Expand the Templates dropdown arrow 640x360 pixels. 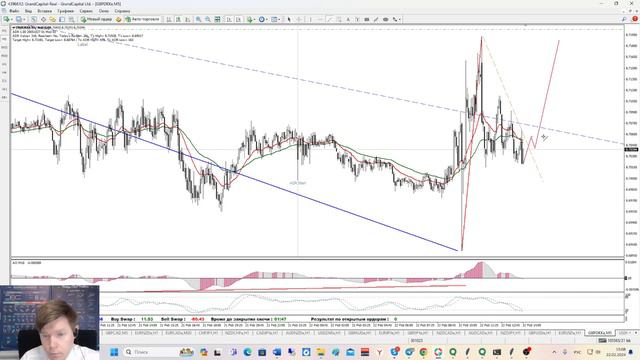(x=279, y=19)
